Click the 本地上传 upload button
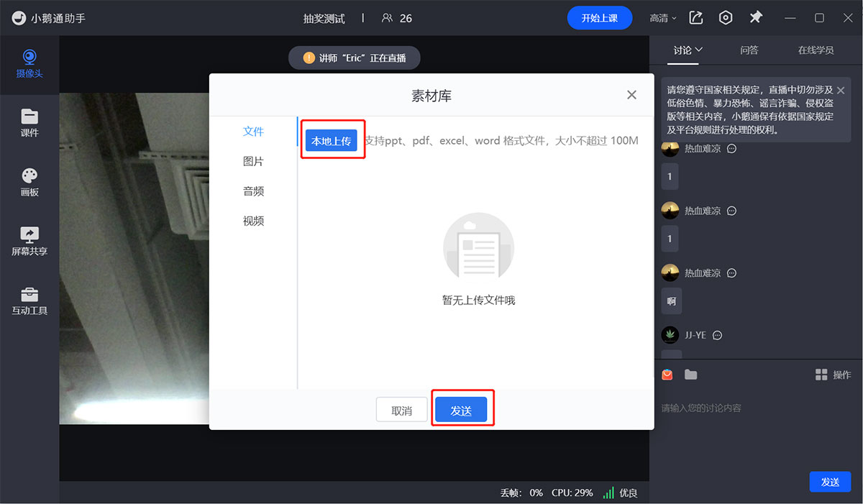This screenshot has height=504, width=863. coord(332,140)
